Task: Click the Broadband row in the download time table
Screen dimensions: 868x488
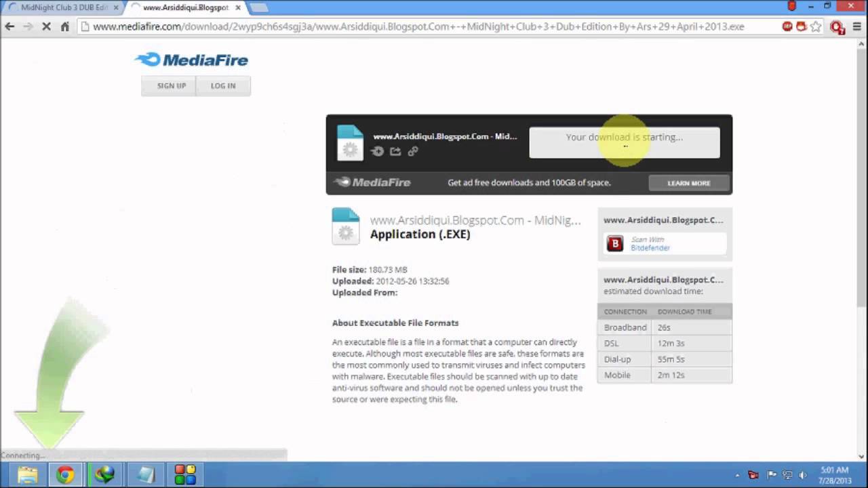Action: pos(665,327)
